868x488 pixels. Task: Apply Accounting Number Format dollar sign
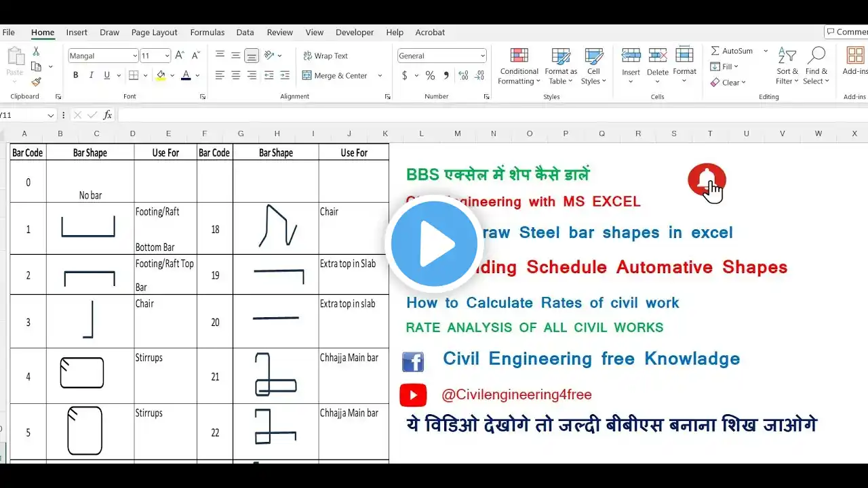[x=405, y=75]
